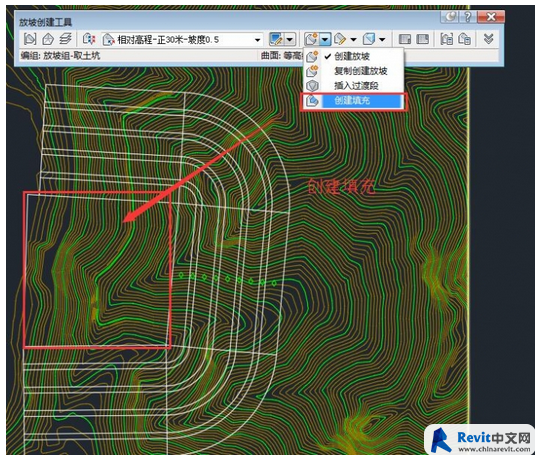Screen dimensions: 541x461
Task: Click the round button left of the help button
Action: coord(450,17)
